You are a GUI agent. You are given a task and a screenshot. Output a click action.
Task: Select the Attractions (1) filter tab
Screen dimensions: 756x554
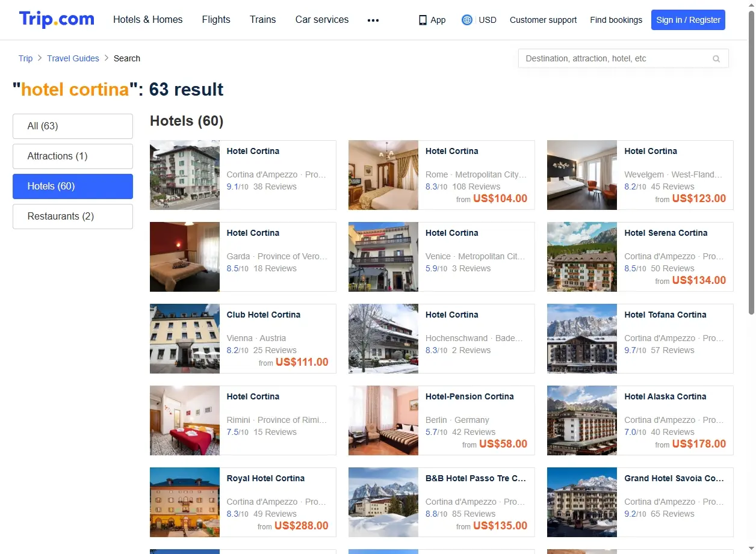[x=73, y=156]
